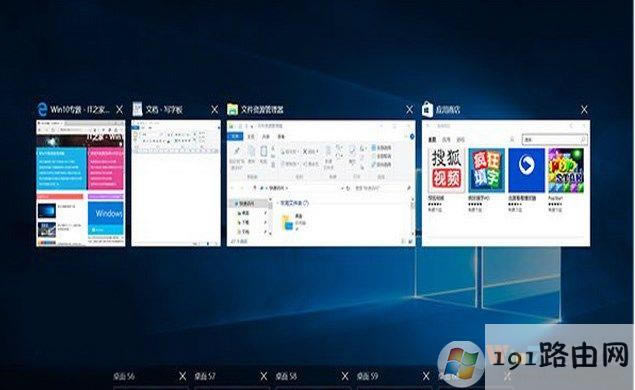
Task: Click the Edge browser icon in the window title
Action: coord(42,109)
